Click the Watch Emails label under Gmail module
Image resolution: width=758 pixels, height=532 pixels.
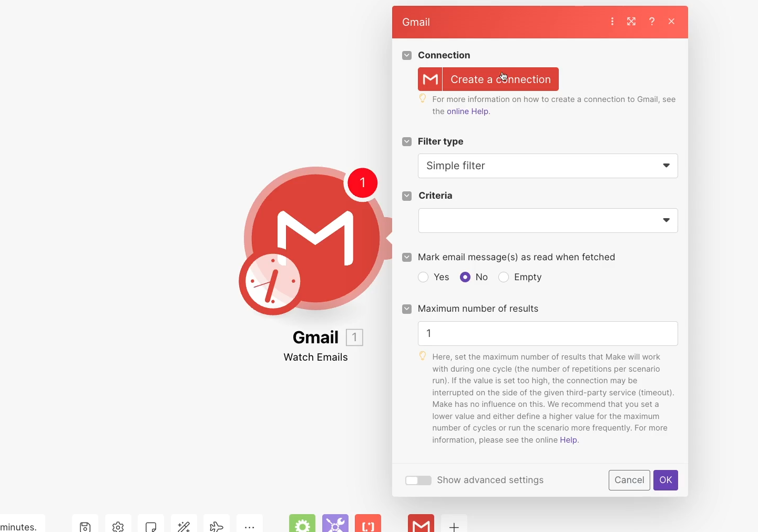pos(315,357)
